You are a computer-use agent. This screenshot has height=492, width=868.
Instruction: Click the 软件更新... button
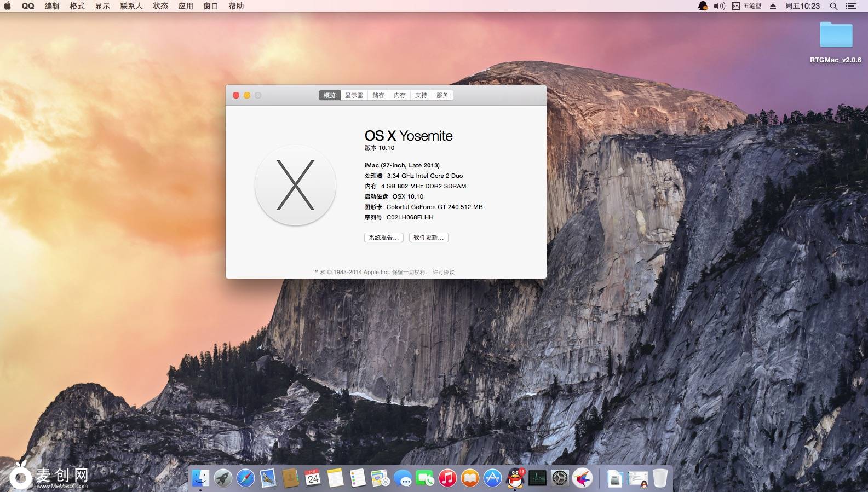pyautogui.click(x=428, y=238)
